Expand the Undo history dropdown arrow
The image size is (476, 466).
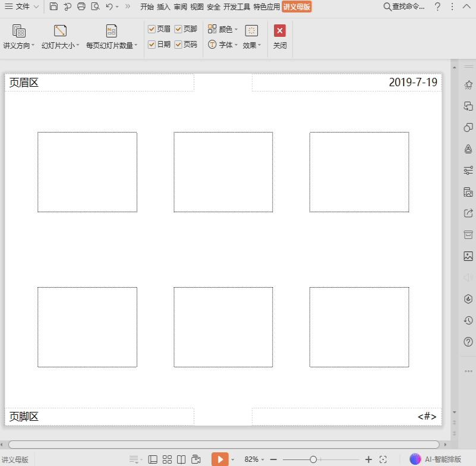117,7
